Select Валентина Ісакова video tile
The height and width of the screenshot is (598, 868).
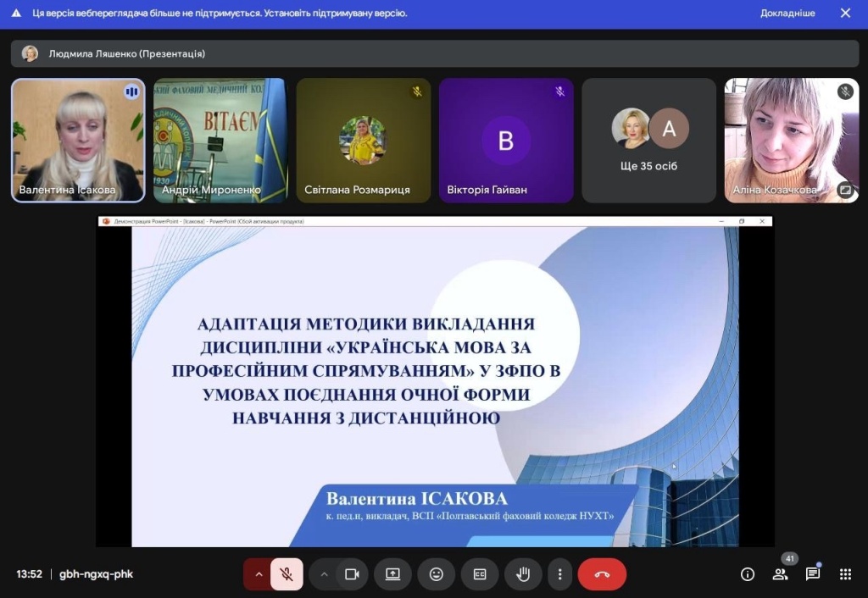78,141
